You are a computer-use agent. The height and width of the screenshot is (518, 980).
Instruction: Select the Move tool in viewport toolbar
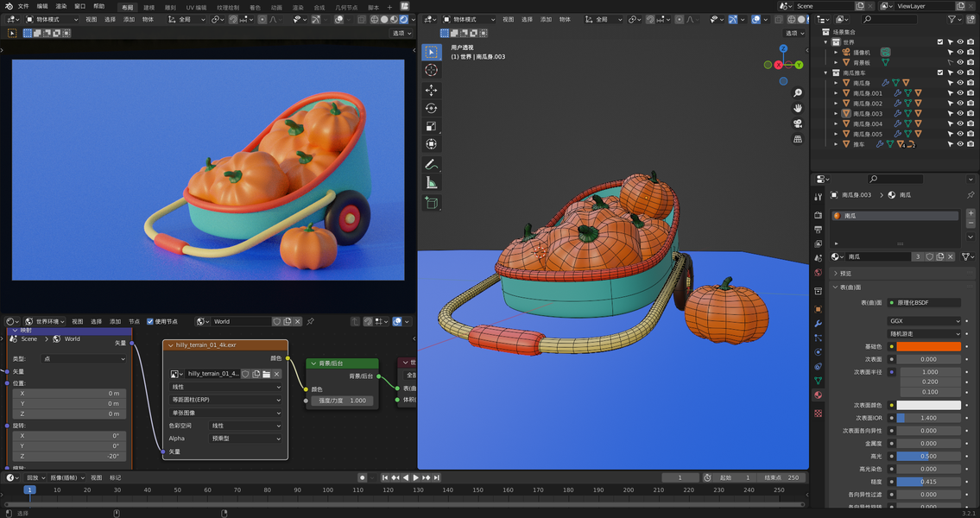(x=431, y=90)
